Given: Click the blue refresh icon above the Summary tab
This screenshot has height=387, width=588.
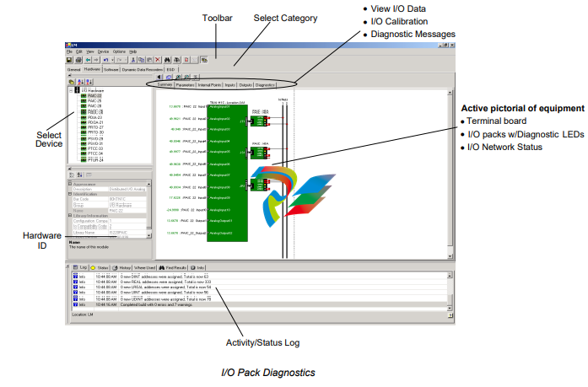Looking at the screenshot, I should (169, 78).
